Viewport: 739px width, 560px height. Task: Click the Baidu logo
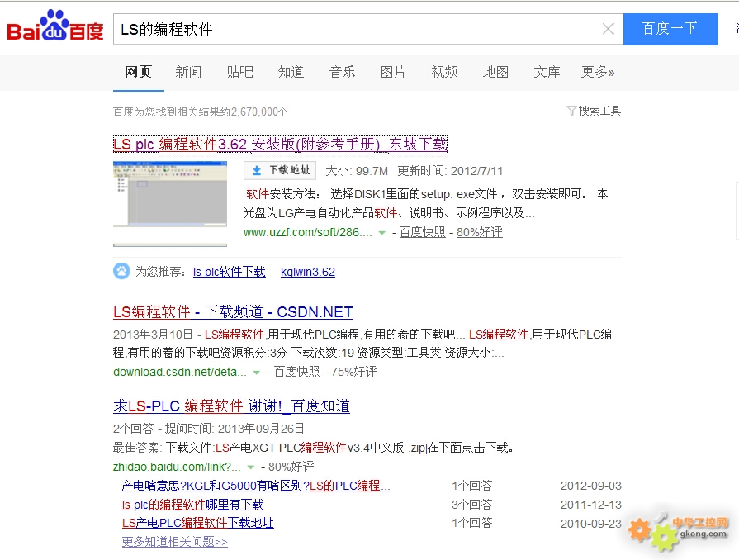[55, 26]
